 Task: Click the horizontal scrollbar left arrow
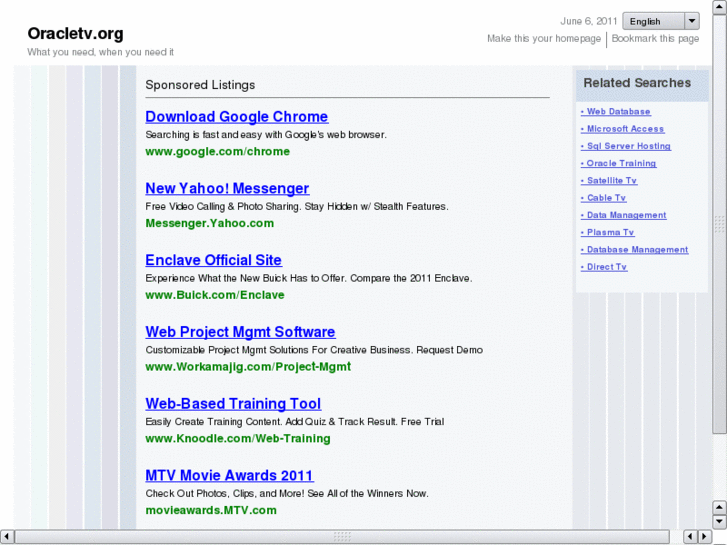pyautogui.click(x=8, y=537)
